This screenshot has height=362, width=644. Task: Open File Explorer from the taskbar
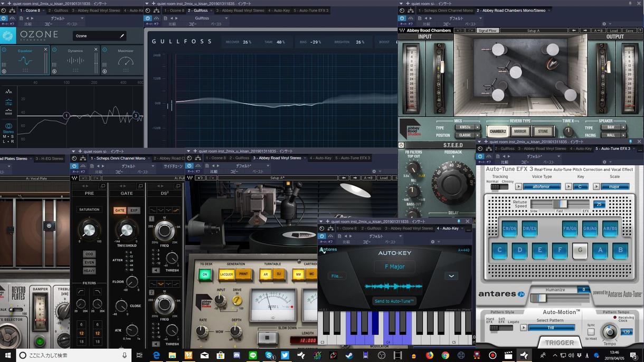[x=172, y=356]
